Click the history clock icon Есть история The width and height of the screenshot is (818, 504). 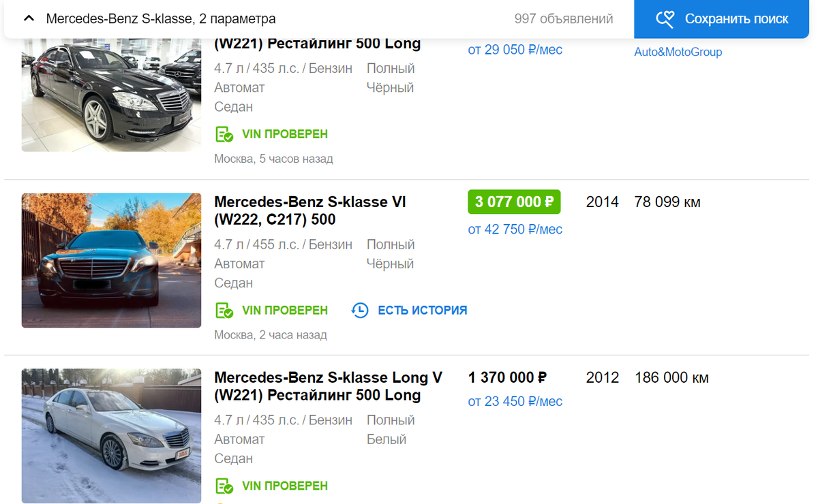coord(360,311)
